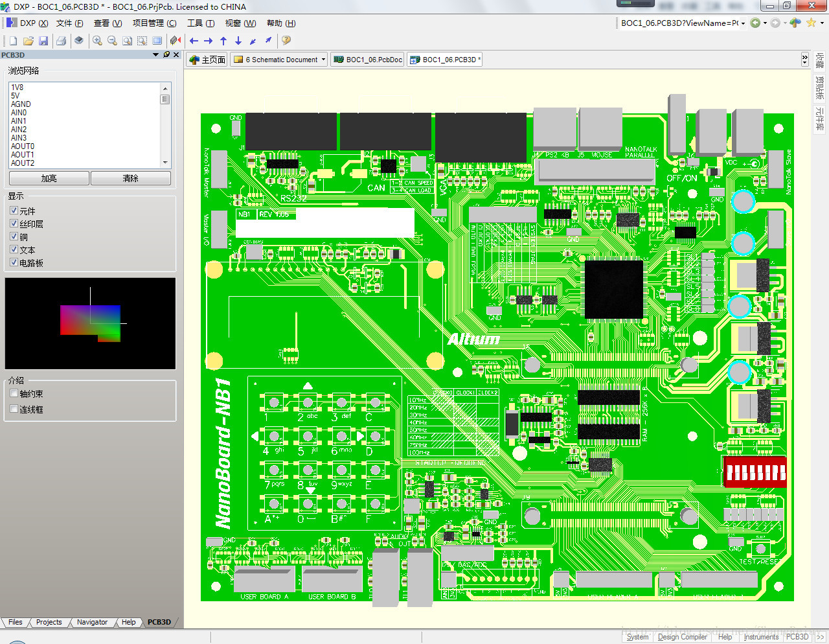Fit the whole board in the window
The width and height of the screenshot is (829, 644).
(157, 41)
